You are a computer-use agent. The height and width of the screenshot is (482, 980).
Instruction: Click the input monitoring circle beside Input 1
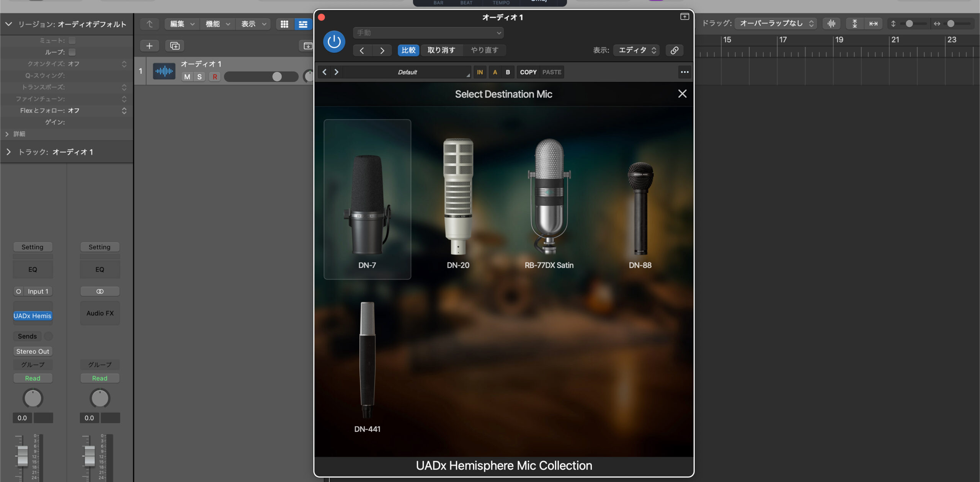point(18,291)
